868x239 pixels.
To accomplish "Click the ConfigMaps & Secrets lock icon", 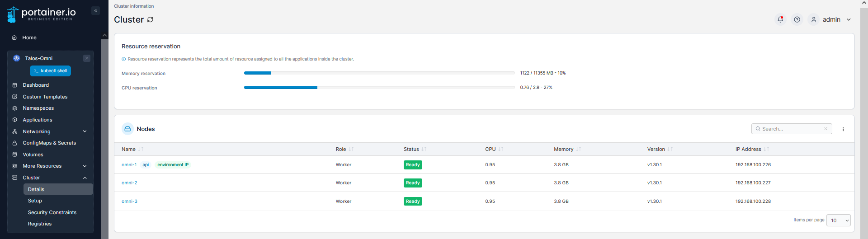I will pos(14,143).
